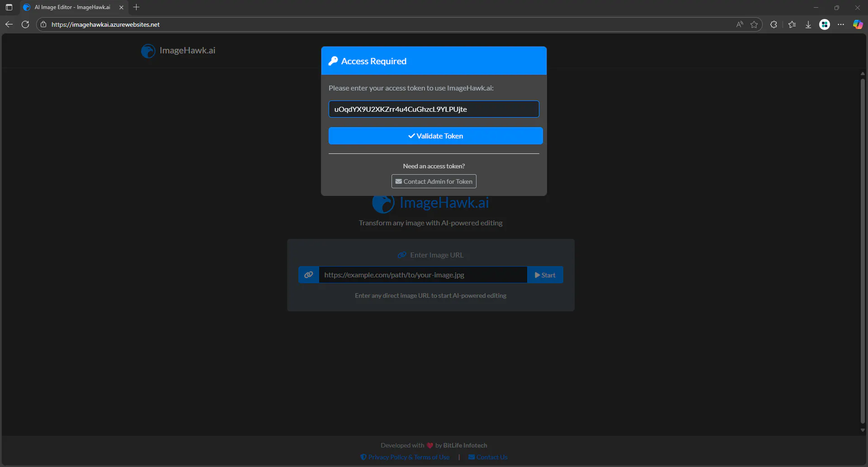Click the Access Required heading

coord(373,61)
